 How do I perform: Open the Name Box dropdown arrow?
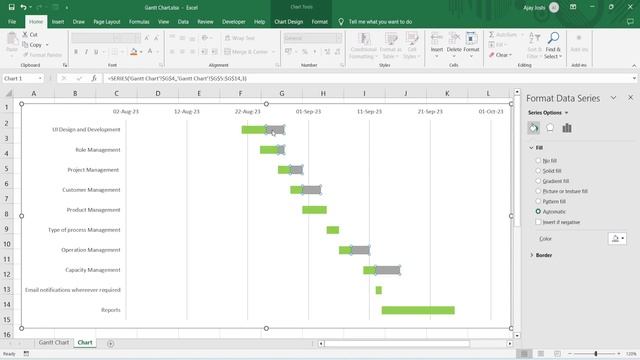click(40, 78)
